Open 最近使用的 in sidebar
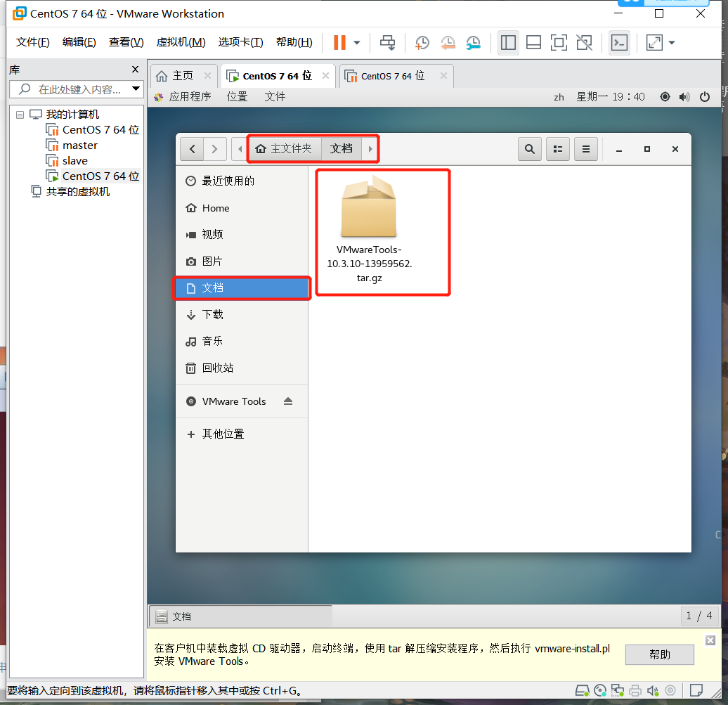The width and height of the screenshot is (728, 705). 242,181
